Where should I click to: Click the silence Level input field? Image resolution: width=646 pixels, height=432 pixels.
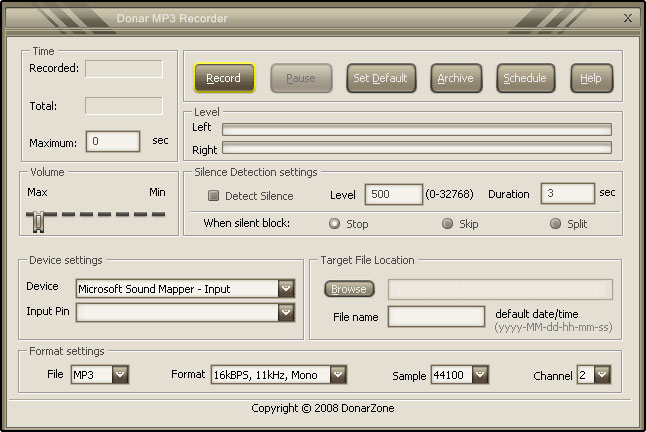392,194
